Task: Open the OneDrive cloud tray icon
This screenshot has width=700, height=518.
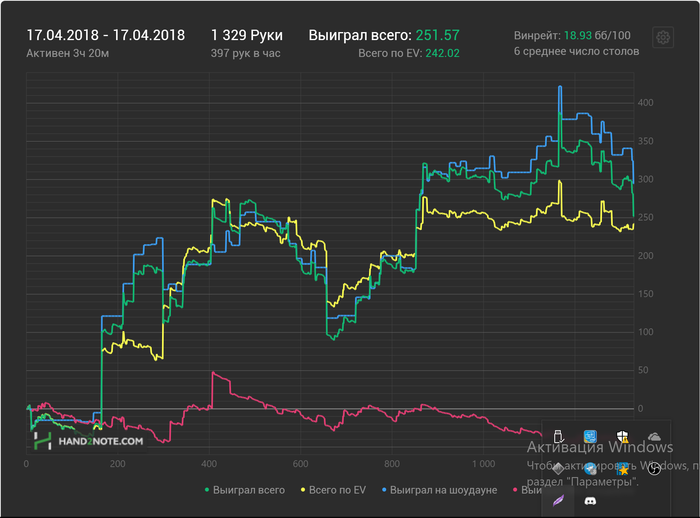Action: tap(654, 436)
